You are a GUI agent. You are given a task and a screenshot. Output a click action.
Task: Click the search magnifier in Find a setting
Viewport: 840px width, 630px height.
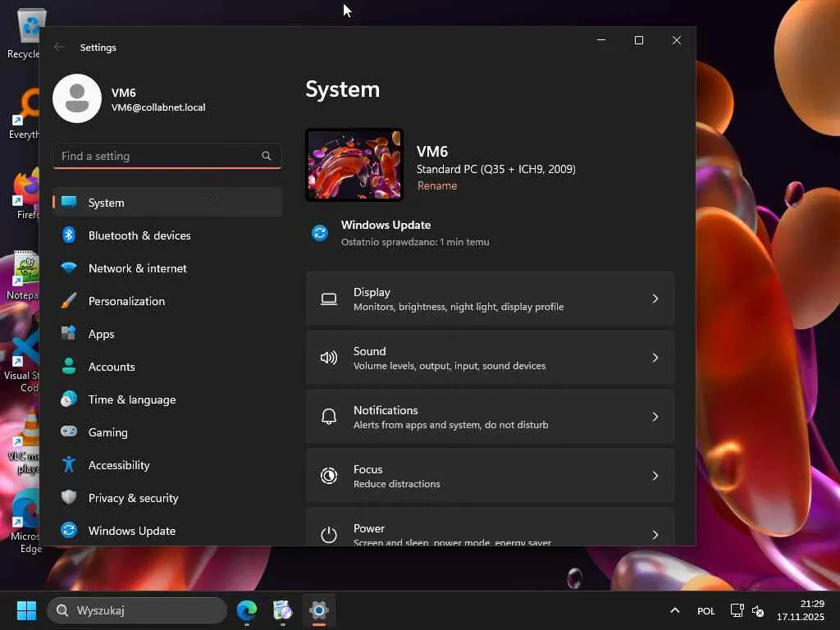point(267,156)
